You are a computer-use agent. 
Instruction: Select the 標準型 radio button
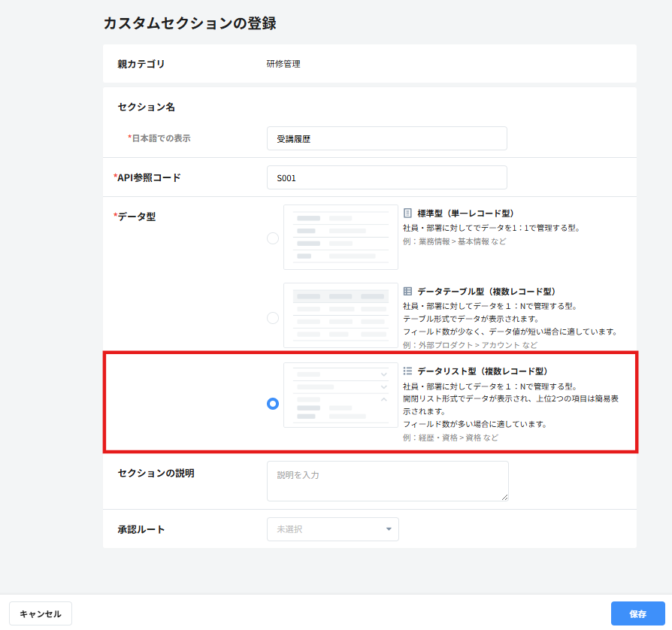click(x=273, y=238)
